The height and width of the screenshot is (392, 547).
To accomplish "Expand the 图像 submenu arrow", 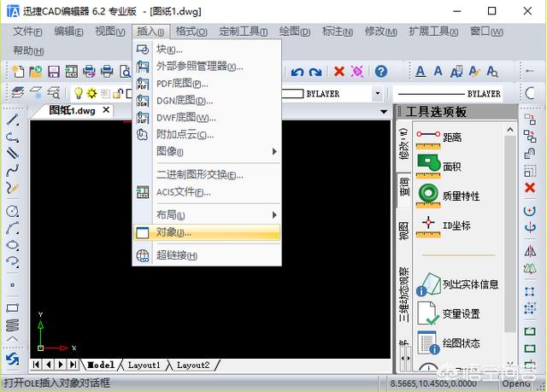I will 274,151.
